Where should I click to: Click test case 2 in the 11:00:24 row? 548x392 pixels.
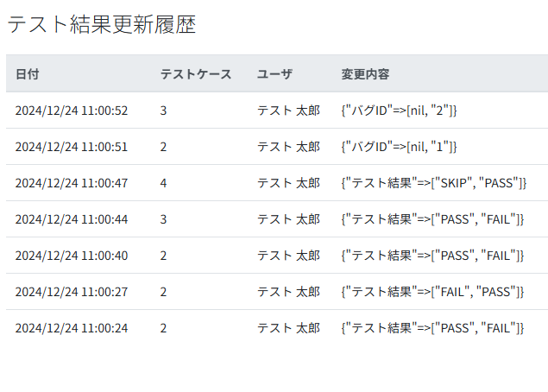coord(163,328)
